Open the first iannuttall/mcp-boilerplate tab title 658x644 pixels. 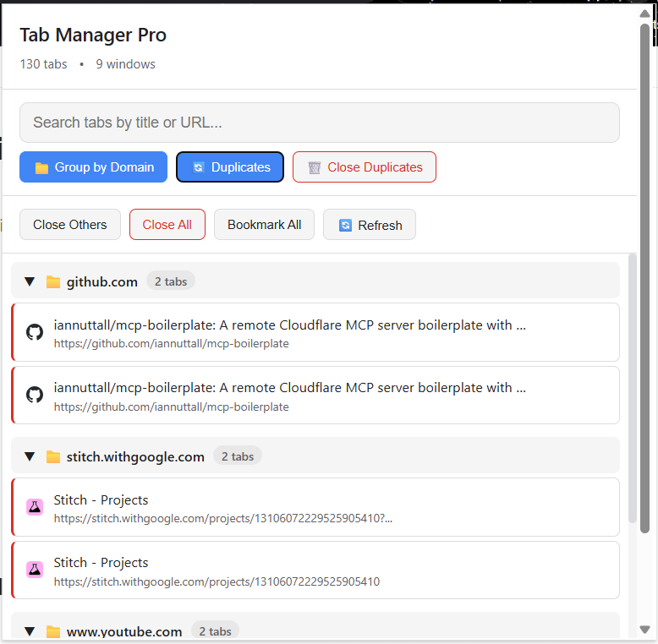coord(289,325)
